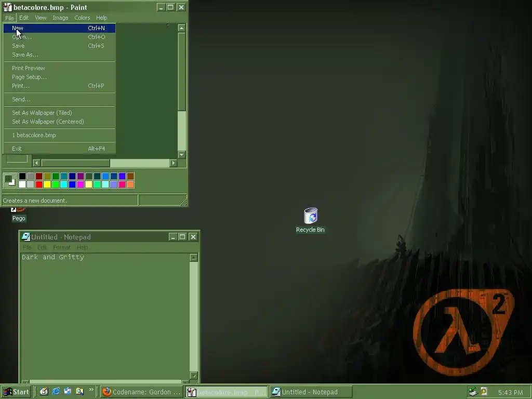532x399 pixels.
Task: Pick the dark red maroon swatch
Action: click(x=38, y=176)
